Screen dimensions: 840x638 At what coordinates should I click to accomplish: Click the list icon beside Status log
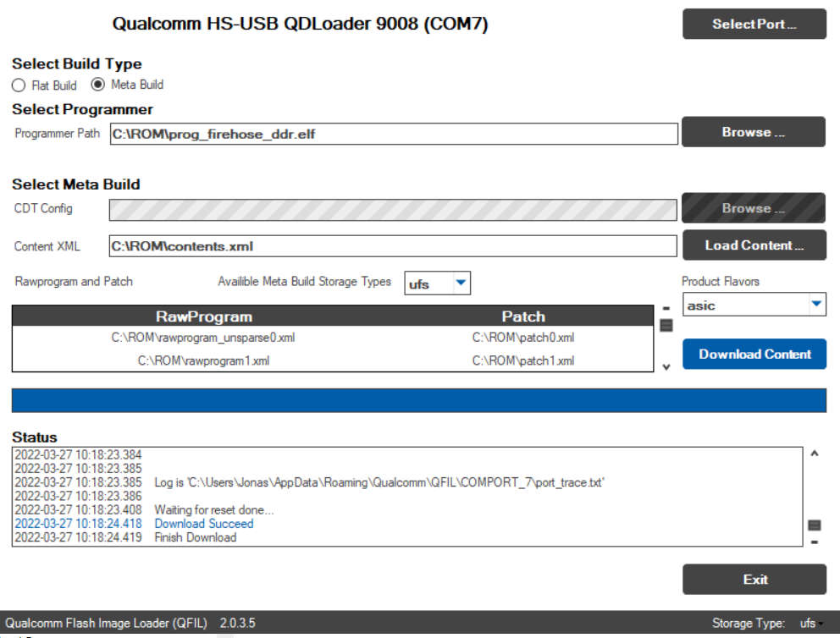point(815,525)
